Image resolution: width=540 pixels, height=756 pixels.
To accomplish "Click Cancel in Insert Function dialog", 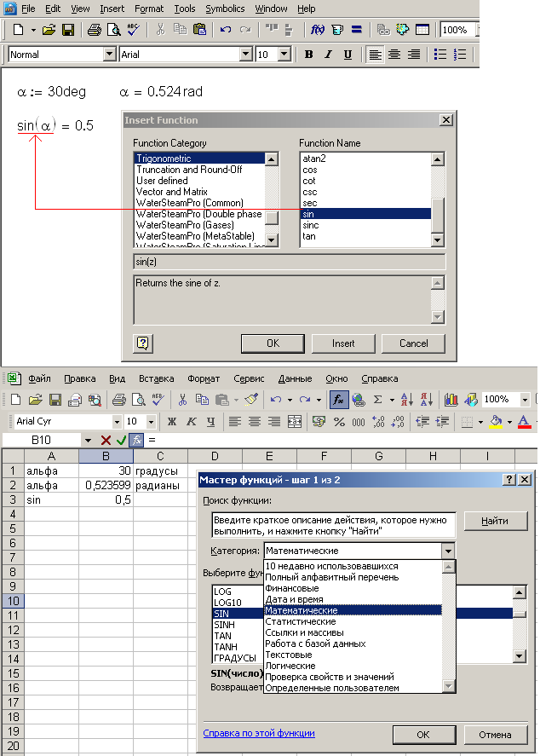I will point(413,343).
